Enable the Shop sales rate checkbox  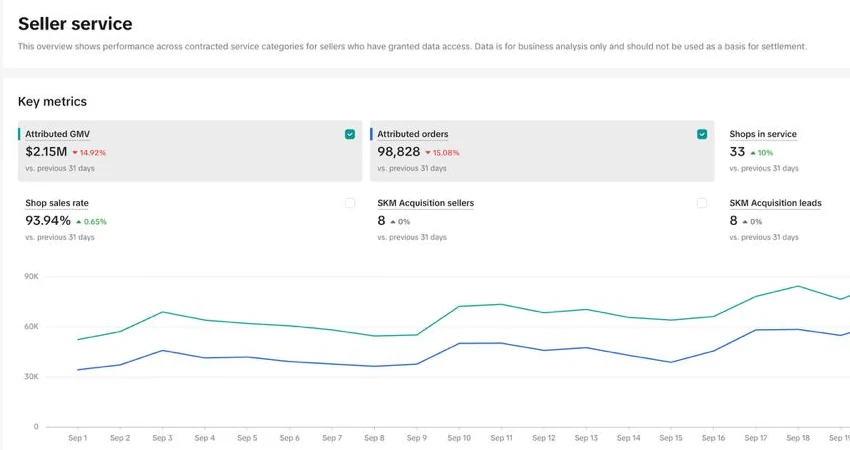350,203
